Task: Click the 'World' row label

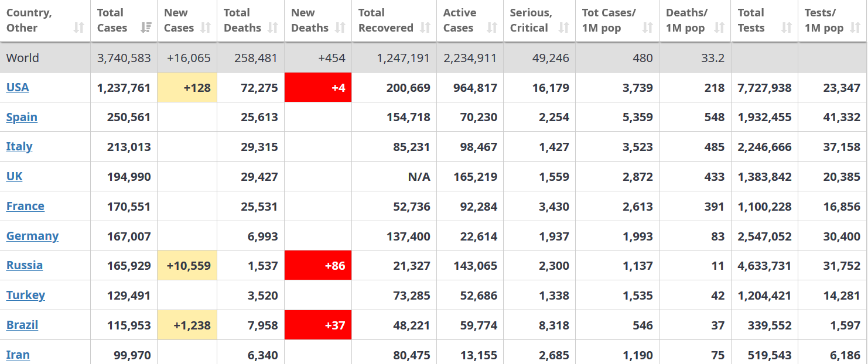Action: (23, 58)
